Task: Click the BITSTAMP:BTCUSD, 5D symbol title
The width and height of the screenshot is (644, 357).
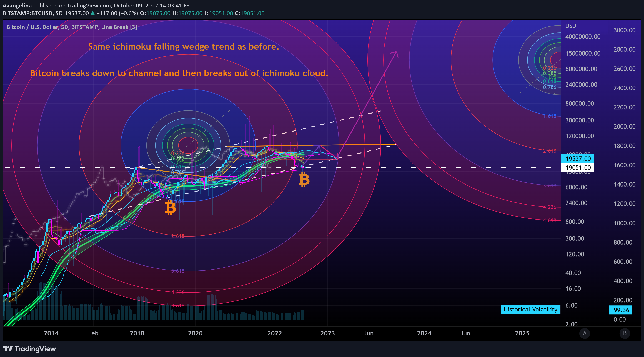Action: (32, 13)
